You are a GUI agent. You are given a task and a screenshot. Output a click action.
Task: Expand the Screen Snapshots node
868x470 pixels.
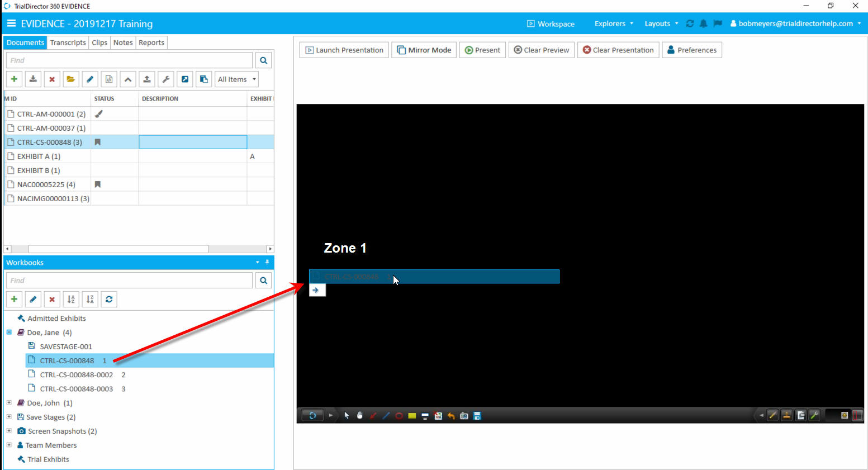click(x=9, y=431)
